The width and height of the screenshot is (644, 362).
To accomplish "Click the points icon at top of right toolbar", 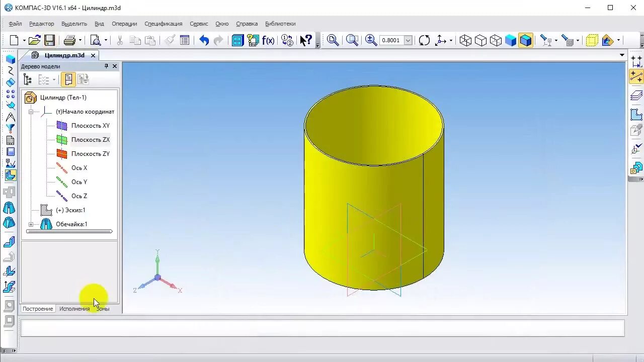I will [636, 62].
